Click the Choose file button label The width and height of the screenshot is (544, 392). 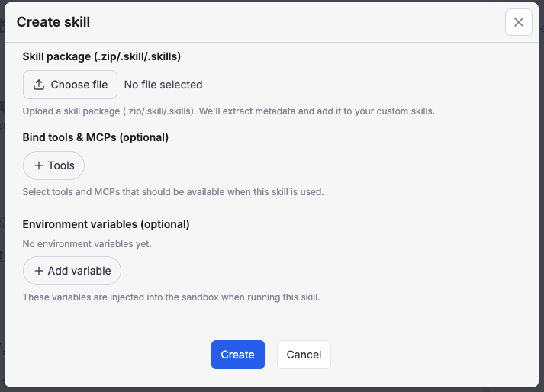(x=79, y=85)
